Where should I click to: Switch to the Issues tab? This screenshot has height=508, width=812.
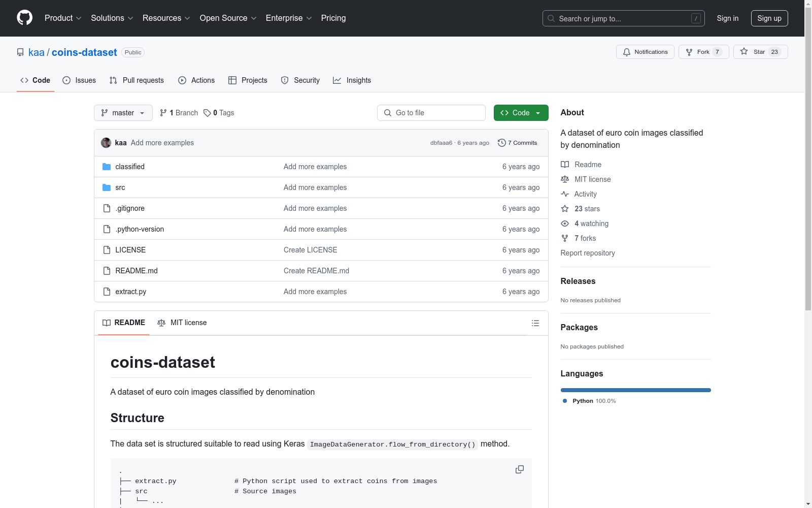(x=79, y=80)
